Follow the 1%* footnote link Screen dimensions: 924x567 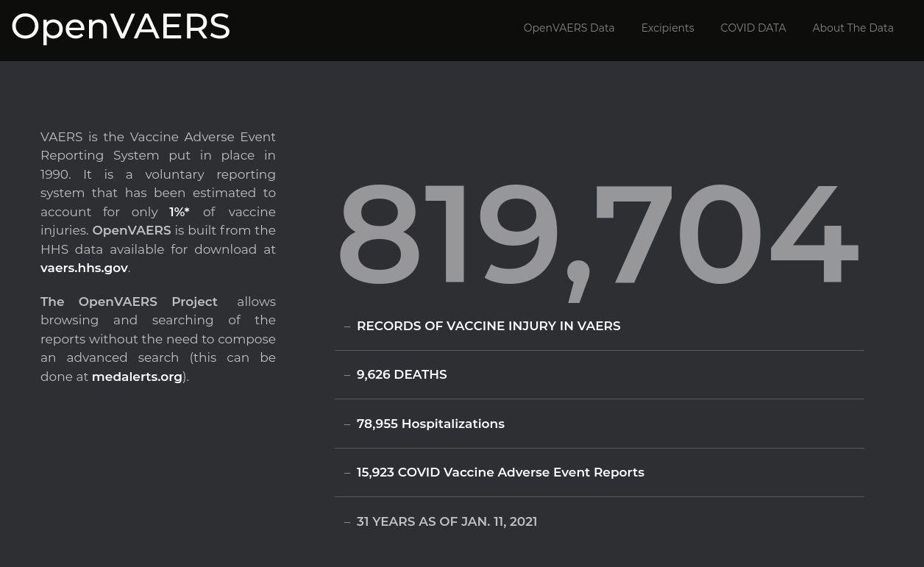pos(179,212)
